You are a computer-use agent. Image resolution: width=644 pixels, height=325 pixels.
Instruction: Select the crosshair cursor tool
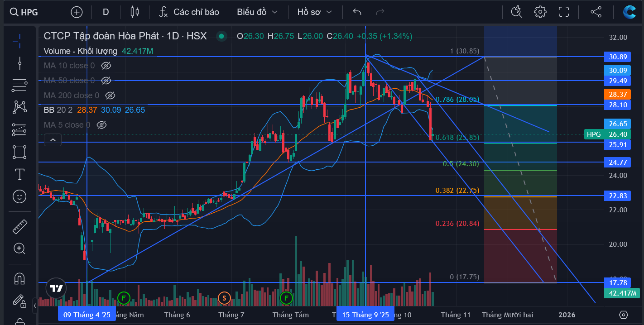(x=19, y=41)
